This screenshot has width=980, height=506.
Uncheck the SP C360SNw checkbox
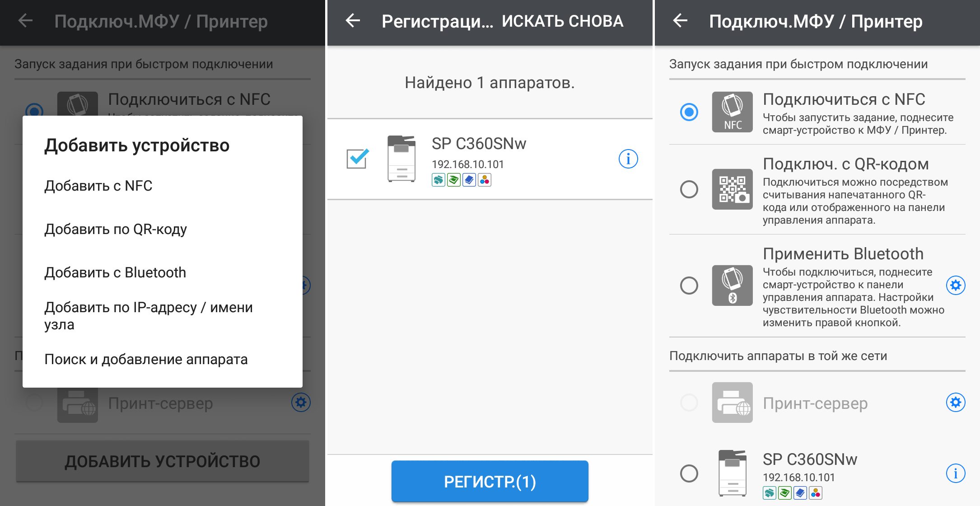(x=357, y=159)
